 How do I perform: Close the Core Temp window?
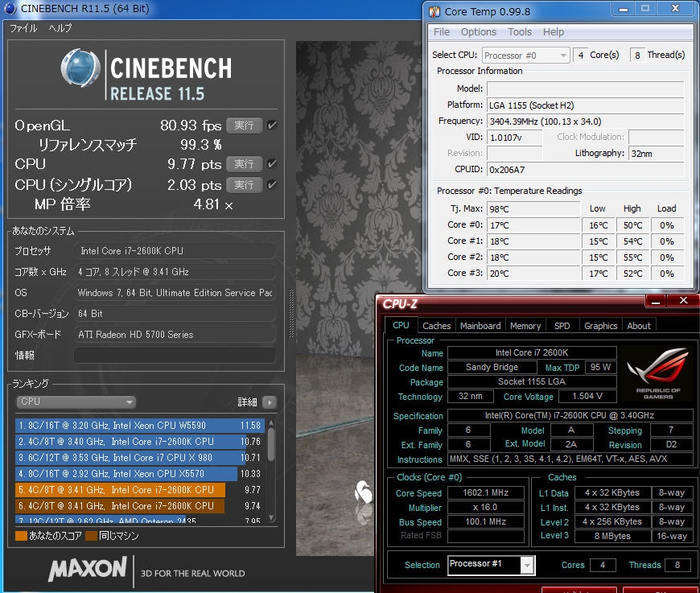tap(675, 9)
